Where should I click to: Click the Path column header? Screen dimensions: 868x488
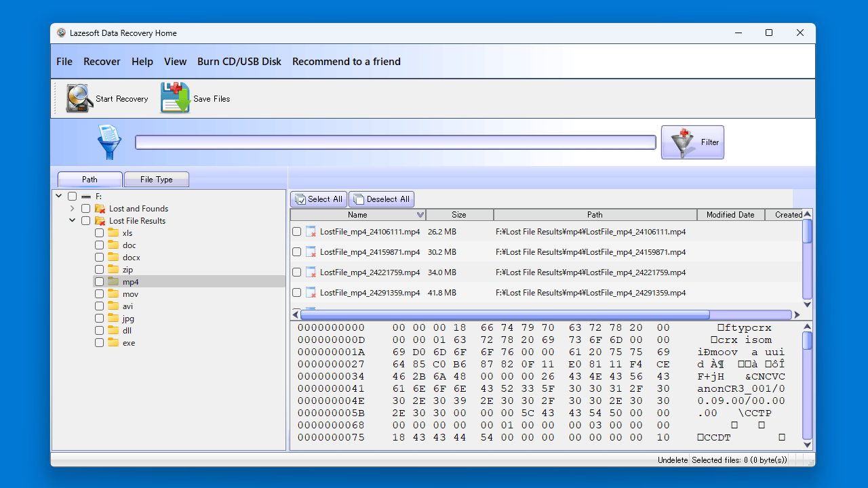point(595,215)
